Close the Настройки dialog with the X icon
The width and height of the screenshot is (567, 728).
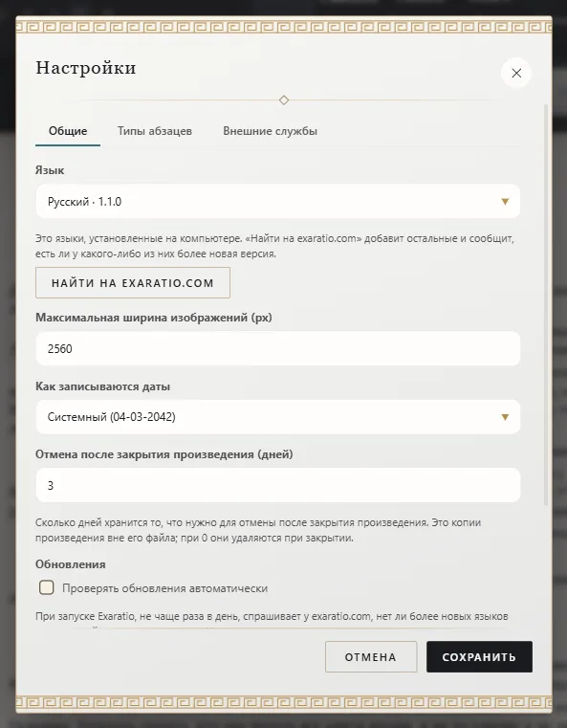(x=516, y=73)
